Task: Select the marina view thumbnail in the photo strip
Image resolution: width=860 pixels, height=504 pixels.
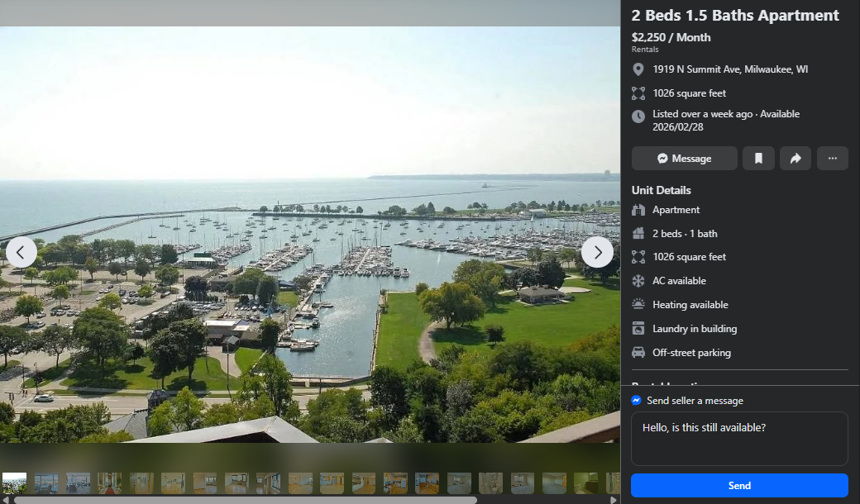Action: pos(14,483)
